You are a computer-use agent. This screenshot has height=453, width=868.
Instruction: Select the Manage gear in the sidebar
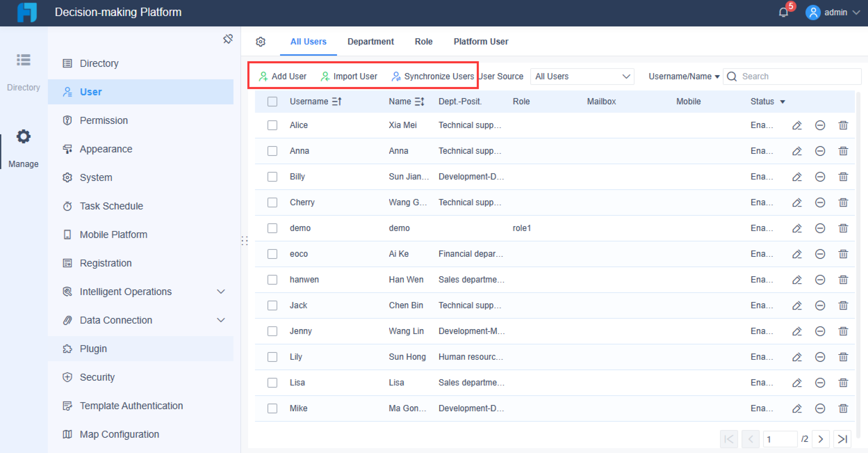coord(23,136)
